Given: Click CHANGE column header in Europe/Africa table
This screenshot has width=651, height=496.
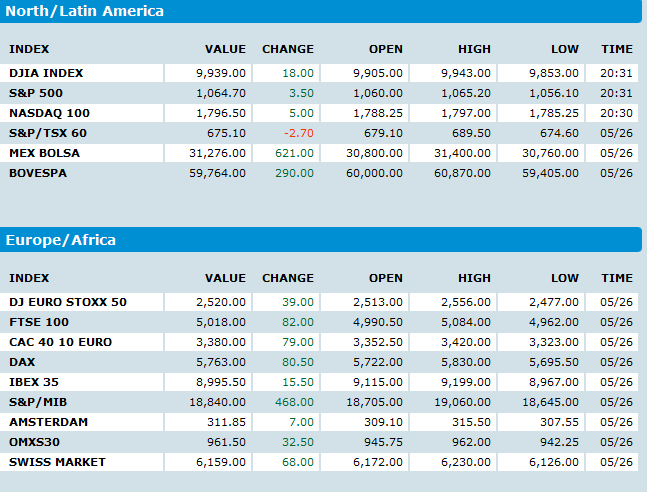Looking at the screenshot, I should pyautogui.click(x=288, y=278).
